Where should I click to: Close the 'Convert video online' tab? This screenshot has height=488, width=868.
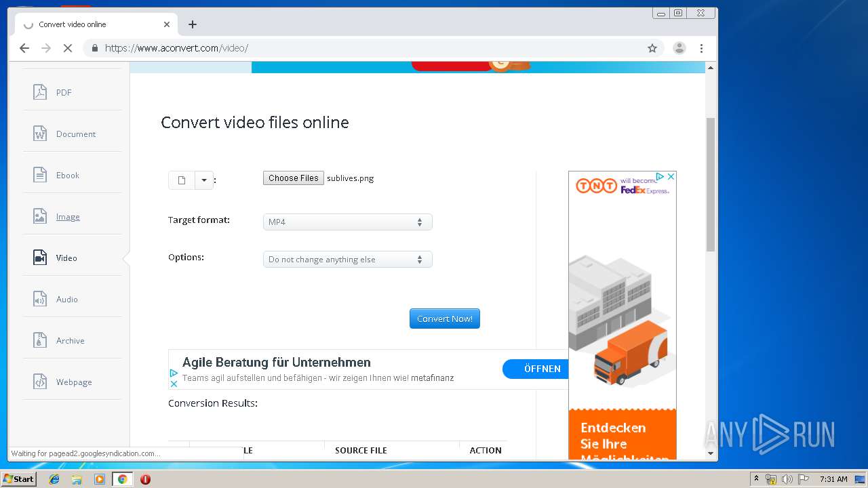point(167,24)
